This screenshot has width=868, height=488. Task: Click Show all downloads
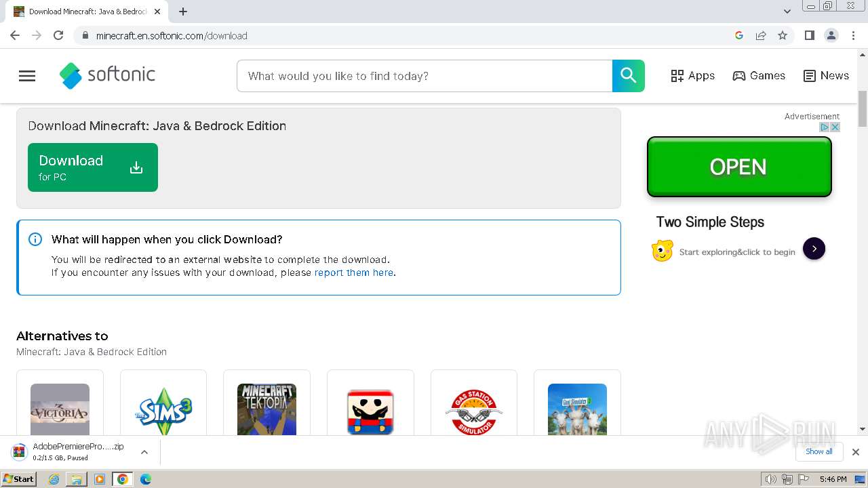click(x=819, y=451)
